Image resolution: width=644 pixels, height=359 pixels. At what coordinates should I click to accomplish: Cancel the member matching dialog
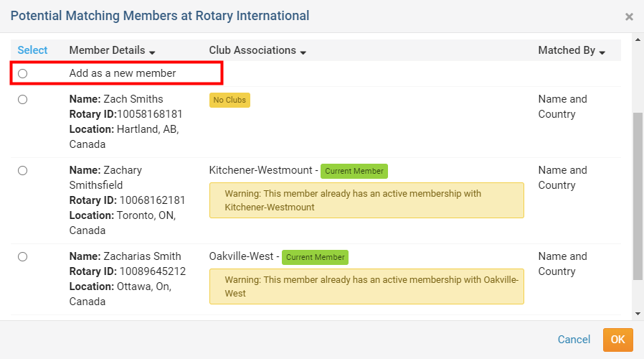pos(574,340)
